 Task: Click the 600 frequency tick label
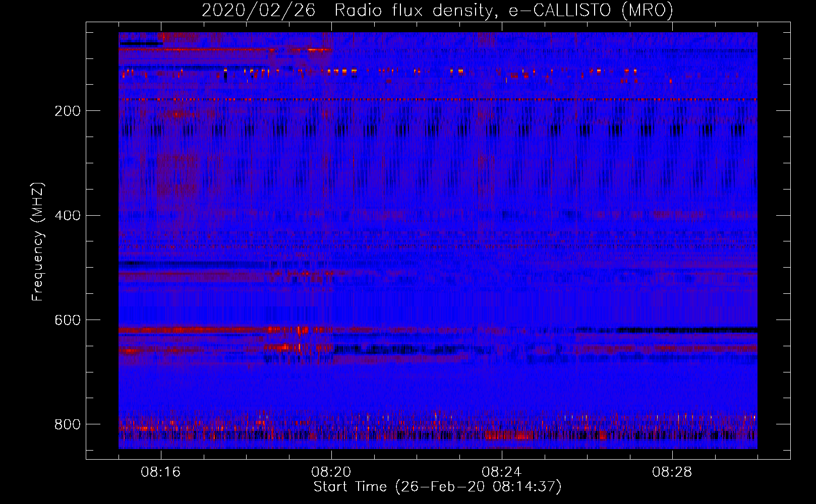point(68,321)
